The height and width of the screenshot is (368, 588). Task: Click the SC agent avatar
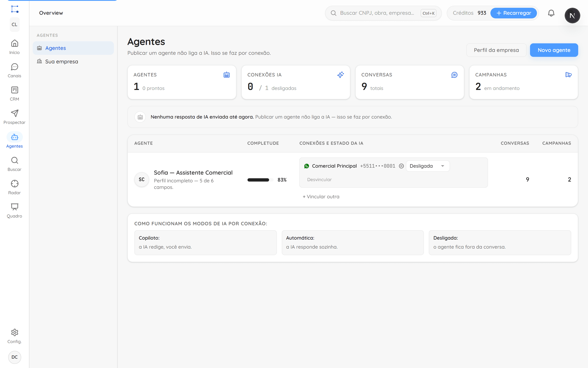[142, 180]
